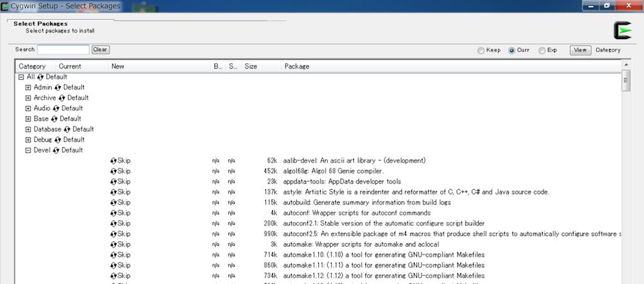Image resolution: width=644 pixels, height=284 pixels.
Task: Collapse the All category tree
Action: 21,77
